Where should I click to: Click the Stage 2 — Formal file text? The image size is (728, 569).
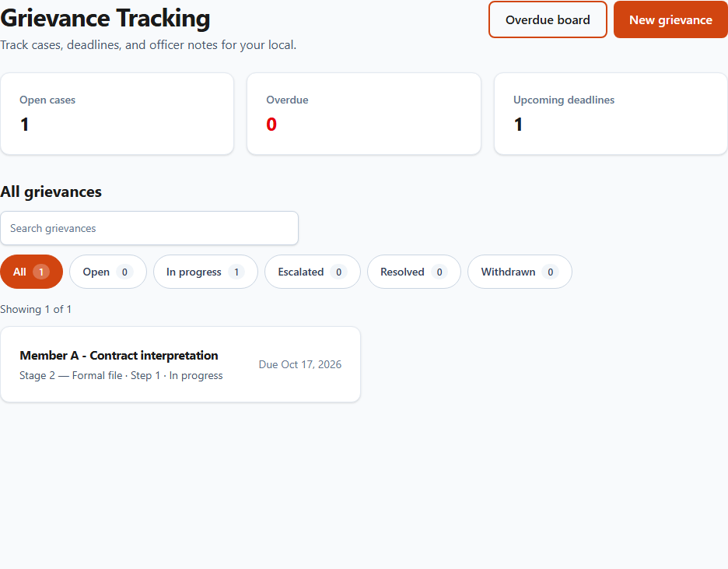point(71,375)
